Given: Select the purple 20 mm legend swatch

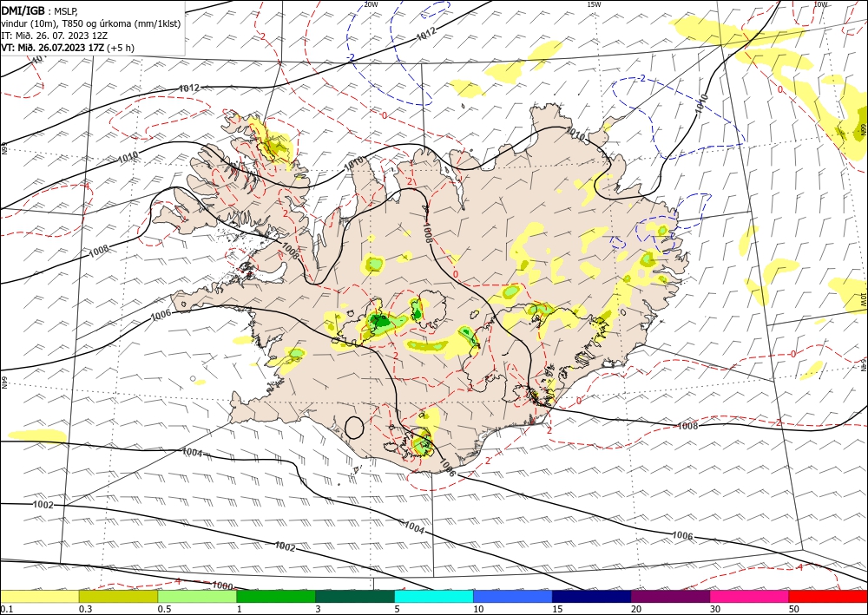Looking at the screenshot, I should (x=670, y=596).
